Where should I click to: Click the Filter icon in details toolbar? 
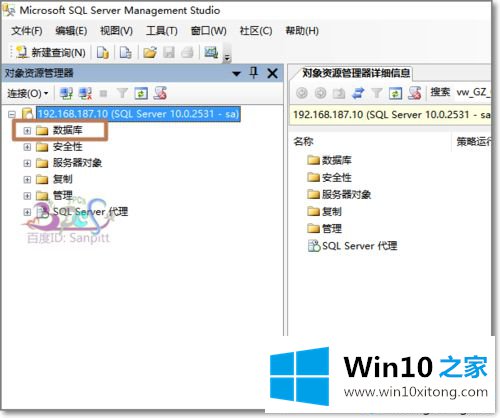(377, 93)
